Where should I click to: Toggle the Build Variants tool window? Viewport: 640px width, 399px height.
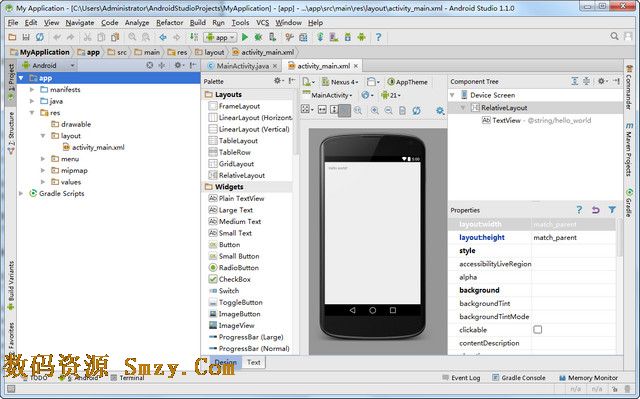click(11, 286)
